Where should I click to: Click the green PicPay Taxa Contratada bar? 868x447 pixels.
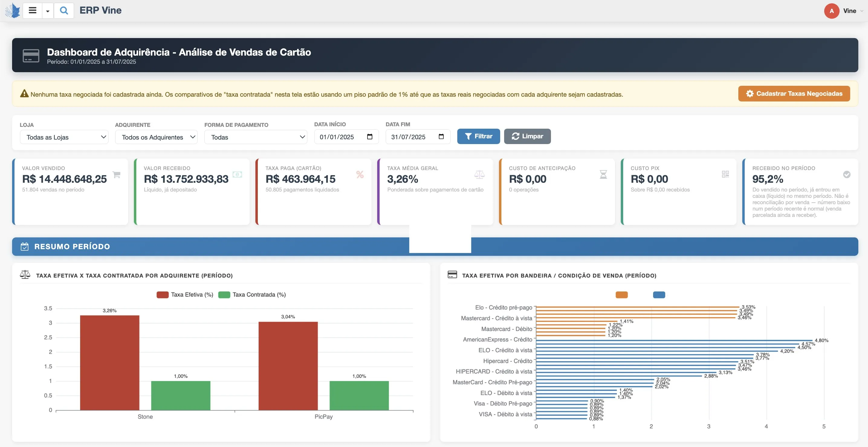point(359,396)
